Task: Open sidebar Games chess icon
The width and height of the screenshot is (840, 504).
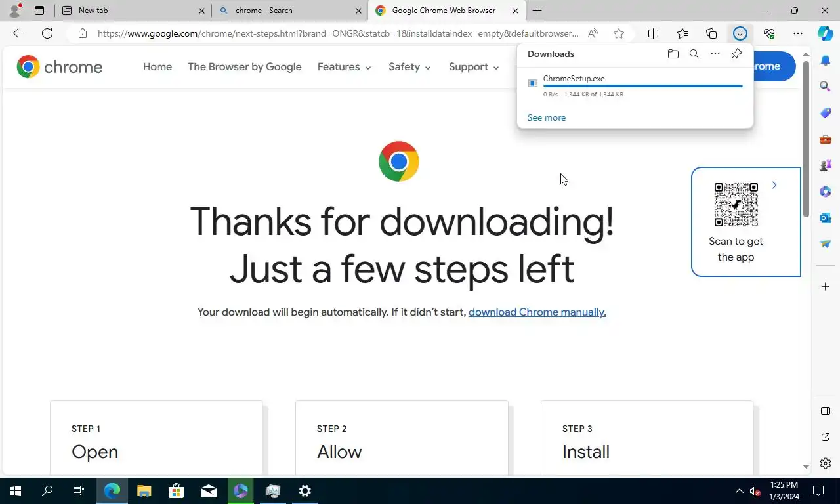Action: [x=826, y=165]
